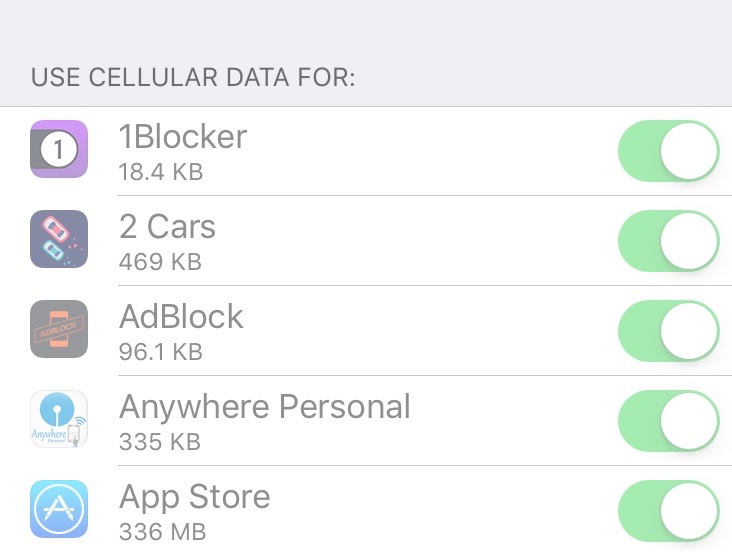Turn off 2 Cars cellular data switch

pos(669,241)
